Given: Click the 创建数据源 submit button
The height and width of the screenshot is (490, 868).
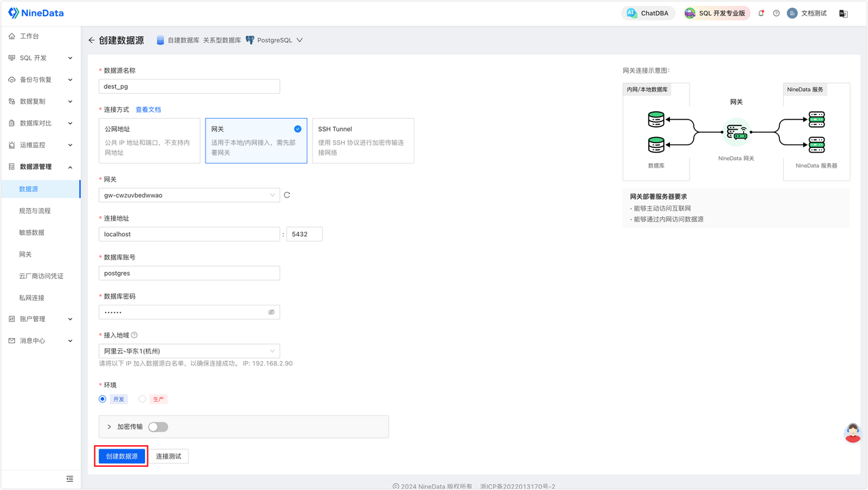Looking at the screenshot, I should [121, 456].
